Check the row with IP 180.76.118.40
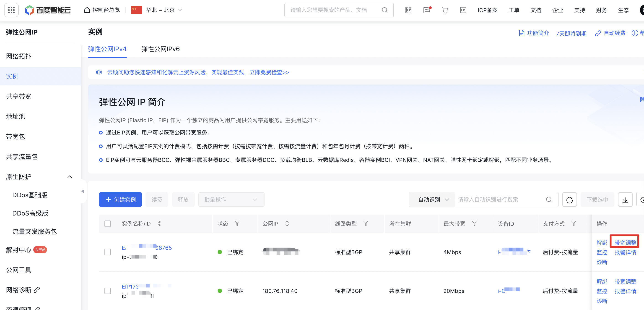644x310 pixels. tap(108, 291)
